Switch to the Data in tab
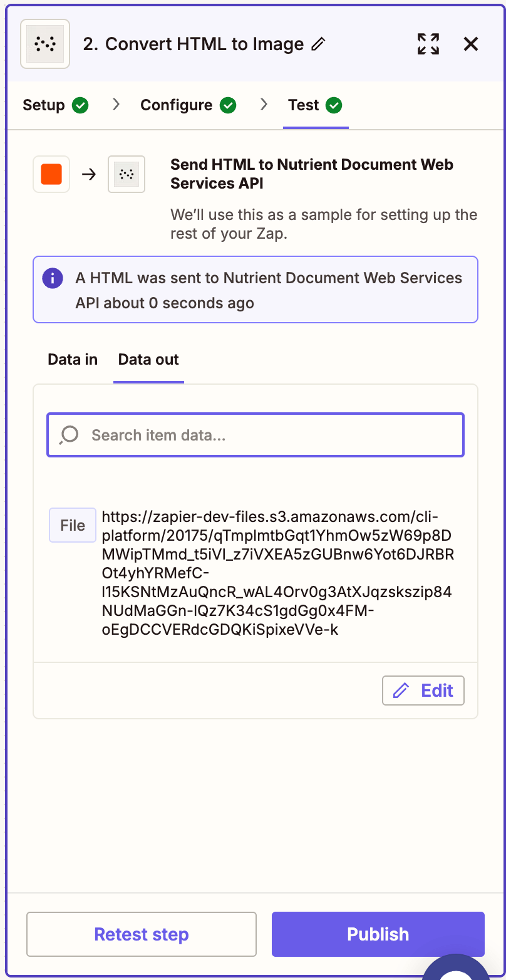Image resolution: width=506 pixels, height=980 pixels. point(72,359)
